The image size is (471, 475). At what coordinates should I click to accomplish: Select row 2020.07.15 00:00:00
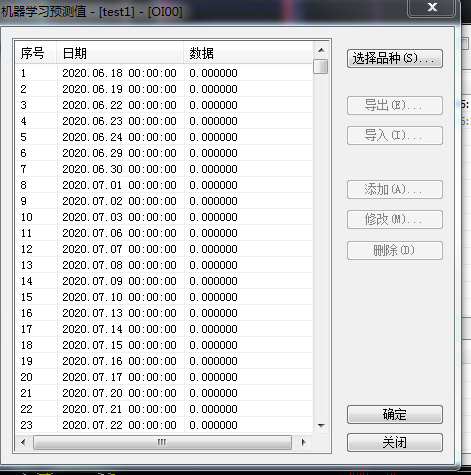(164, 345)
